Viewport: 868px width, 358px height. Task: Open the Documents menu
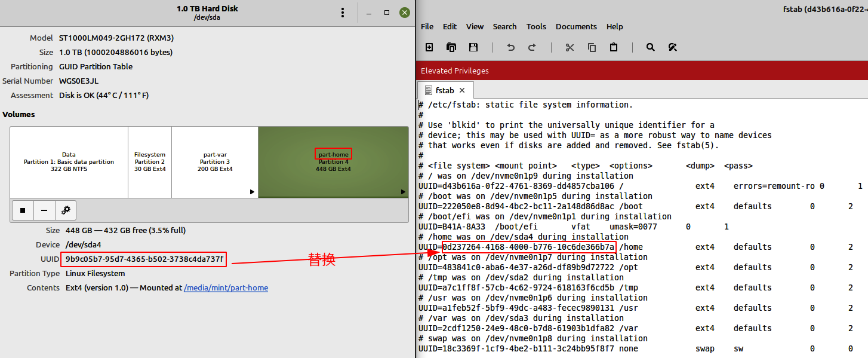(575, 26)
